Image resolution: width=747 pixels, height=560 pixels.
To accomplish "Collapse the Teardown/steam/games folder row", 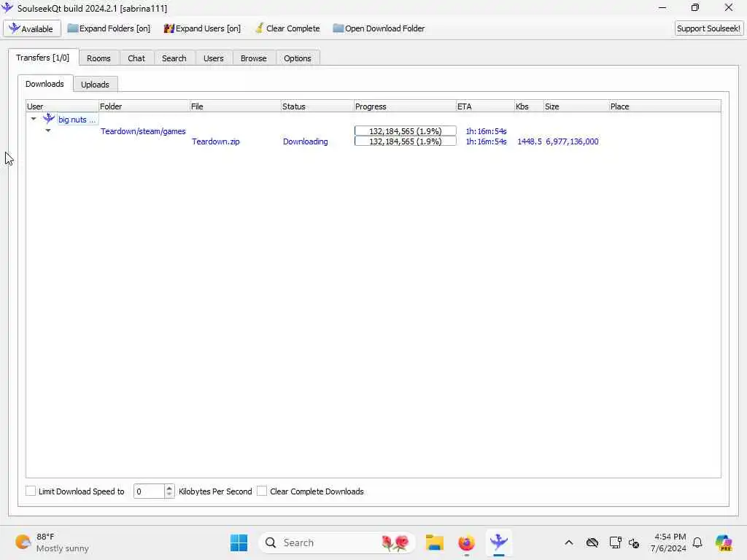I will (48, 131).
